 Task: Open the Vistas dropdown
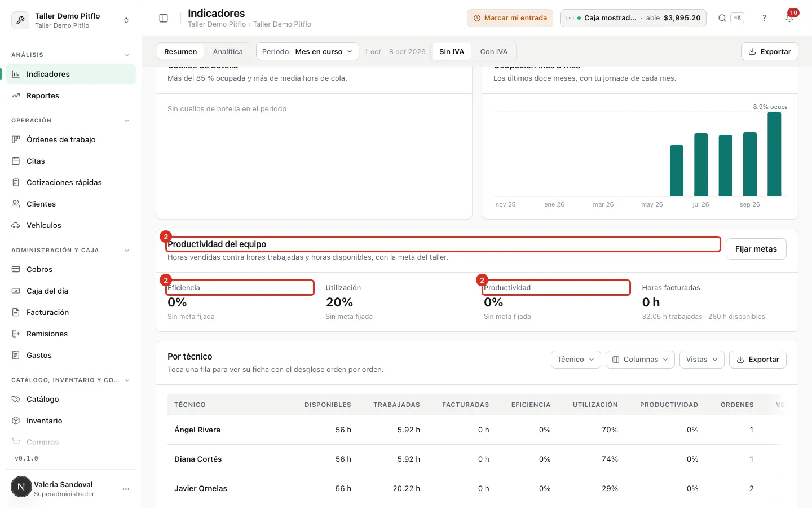701,360
